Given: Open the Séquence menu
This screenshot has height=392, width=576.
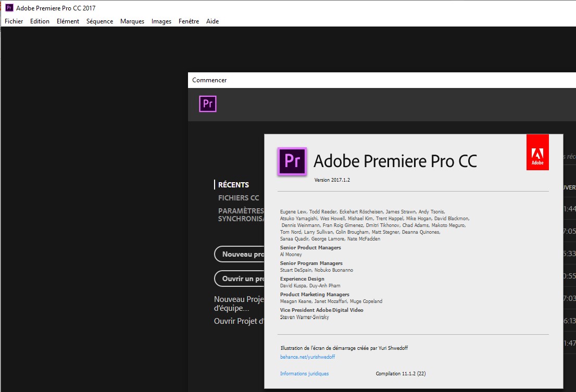Looking at the screenshot, I should [99, 21].
